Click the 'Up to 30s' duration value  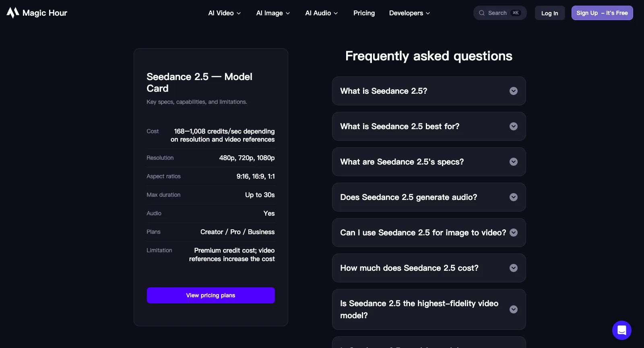pos(260,195)
